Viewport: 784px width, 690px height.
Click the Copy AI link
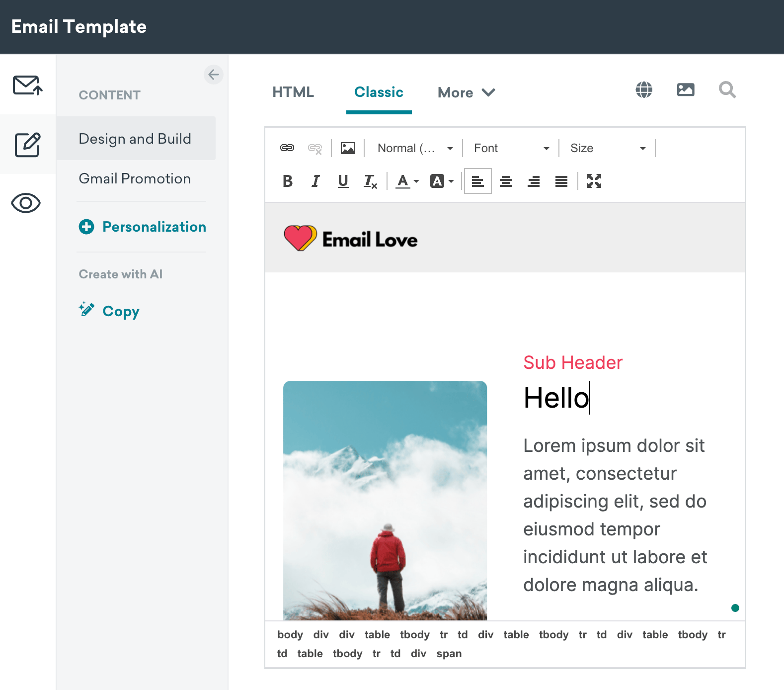click(121, 311)
